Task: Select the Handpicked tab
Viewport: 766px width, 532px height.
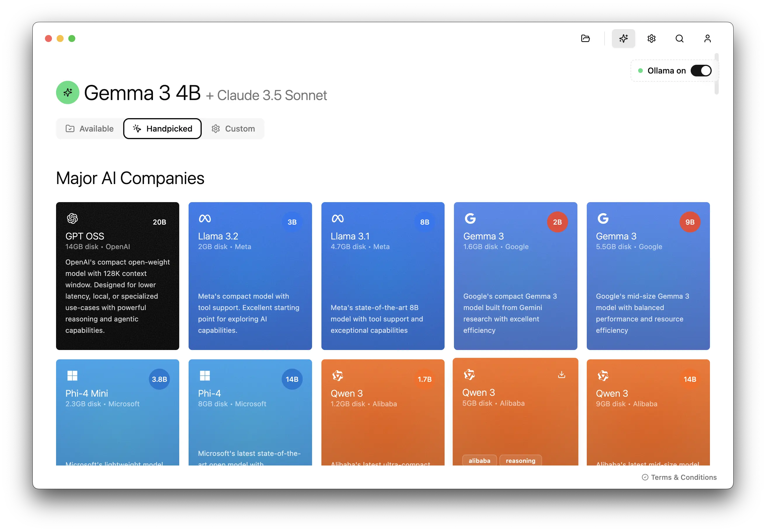Action: [x=163, y=129]
